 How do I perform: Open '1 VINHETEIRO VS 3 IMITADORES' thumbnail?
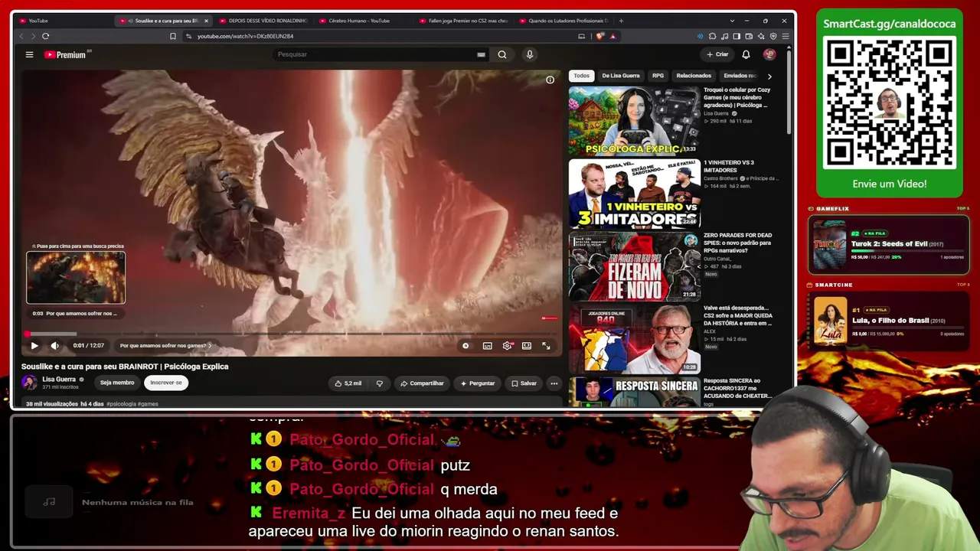634,193
